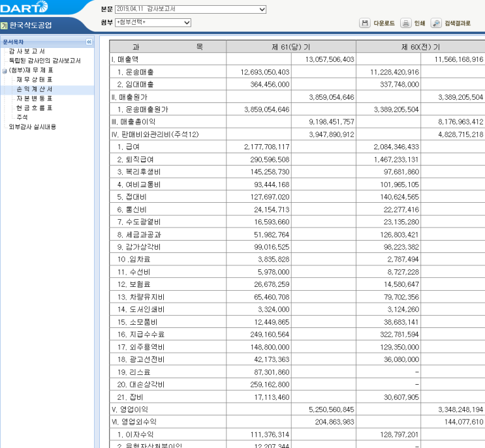Click the Ⅲ. 매출총이익 row label
This screenshot has height=448, width=485.
click(x=133, y=122)
